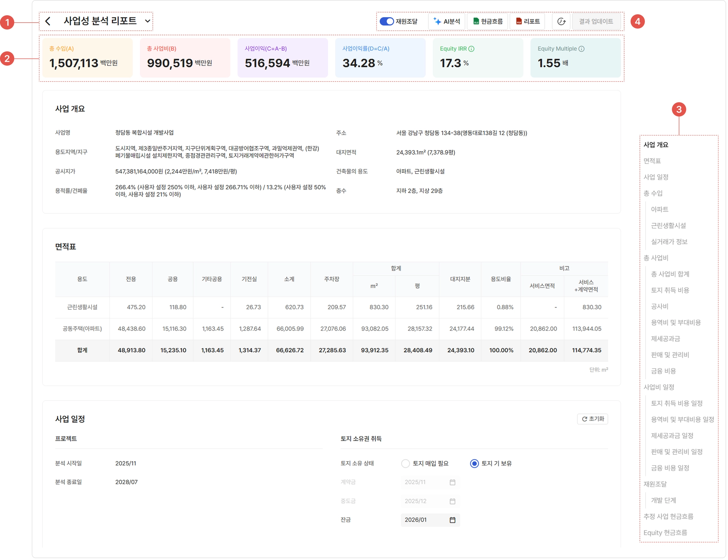Download the 리포트 PDF

coord(528,21)
